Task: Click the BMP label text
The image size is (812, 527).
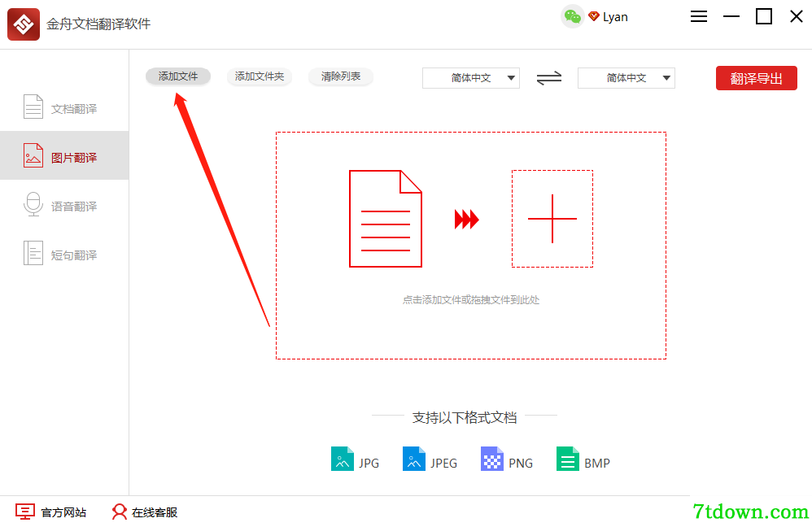Action: (x=597, y=464)
